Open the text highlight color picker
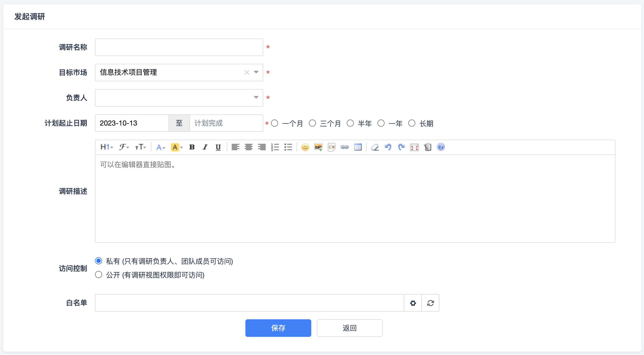644x355 pixels. (x=177, y=147)
